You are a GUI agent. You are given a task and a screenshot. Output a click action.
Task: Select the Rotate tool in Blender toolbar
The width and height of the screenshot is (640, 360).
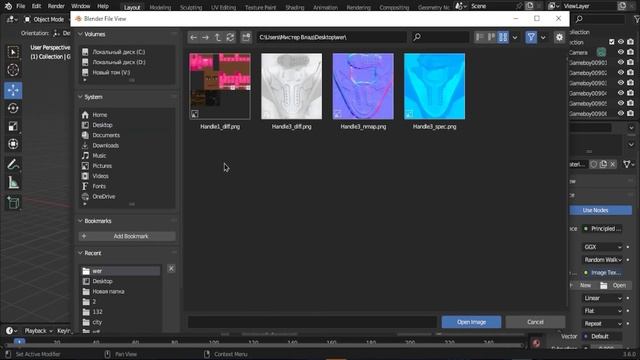pyautogui.click(x=13, y=108)
